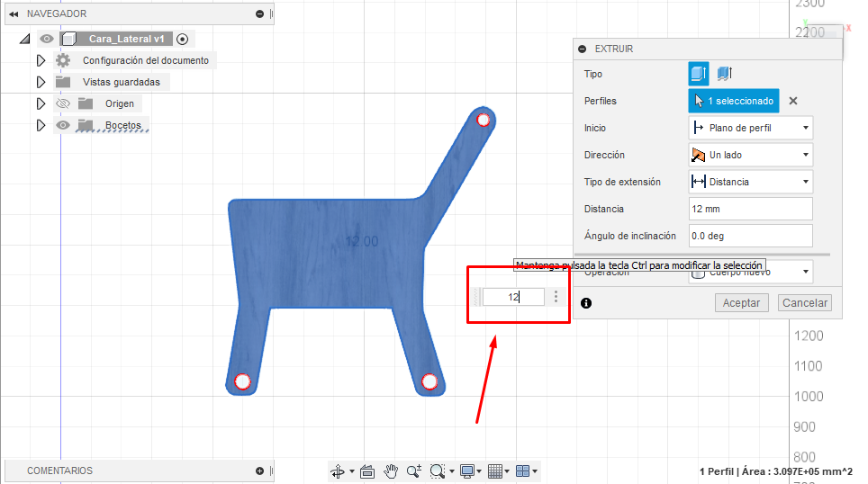This screenshot has height=484, width=868.
Task: Expand the Bocetos folder
Action: pos(41,125)
